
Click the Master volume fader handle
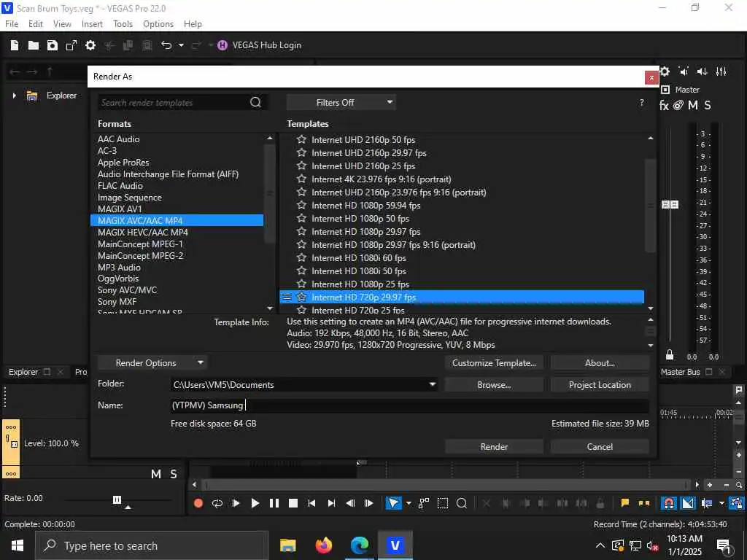tap(670, 205)
